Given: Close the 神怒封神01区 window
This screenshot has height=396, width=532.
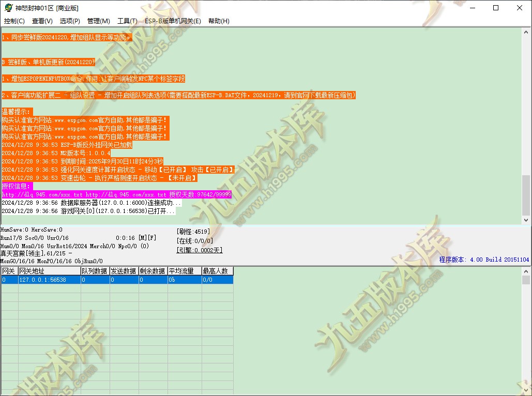Looking at the screenshot, I should coord(520,8).
